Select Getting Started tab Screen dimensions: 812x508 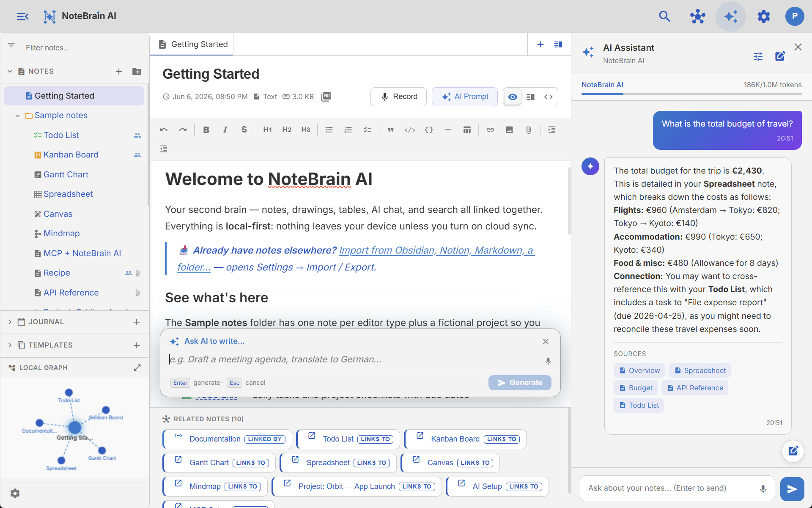pos(192,44)
